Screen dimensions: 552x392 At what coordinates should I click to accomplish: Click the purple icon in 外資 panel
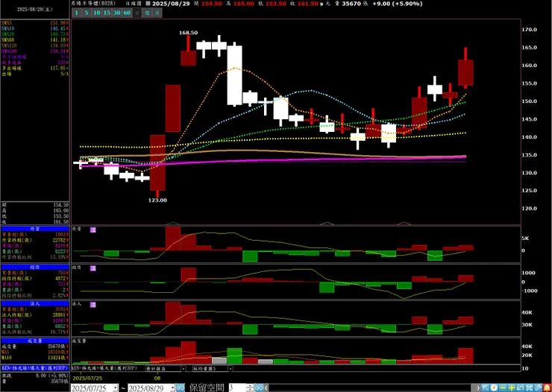coord(93,230)
